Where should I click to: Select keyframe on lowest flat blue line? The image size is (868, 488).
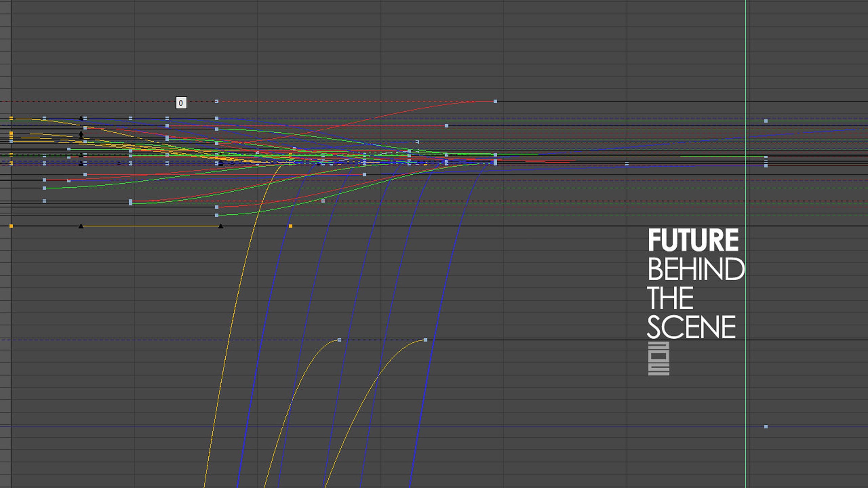(x=766, y=427)
